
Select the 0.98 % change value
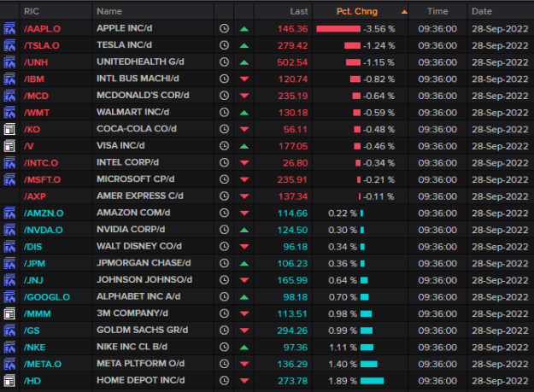coord(343,313)
